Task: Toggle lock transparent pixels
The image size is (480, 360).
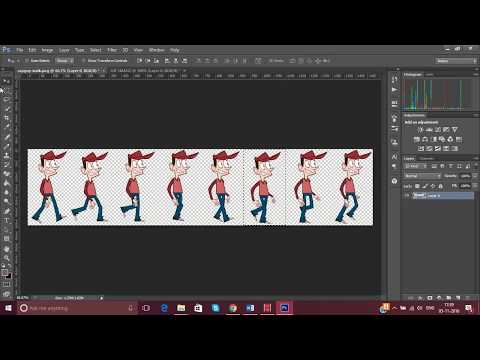Action: pos(417,186)
